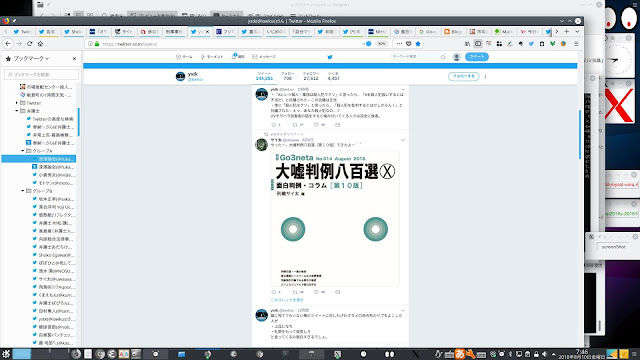Like the 大嘘判例八百選 book cover tweet
The width and height of the screenshot is (640, 360).
tap(316, 292)
